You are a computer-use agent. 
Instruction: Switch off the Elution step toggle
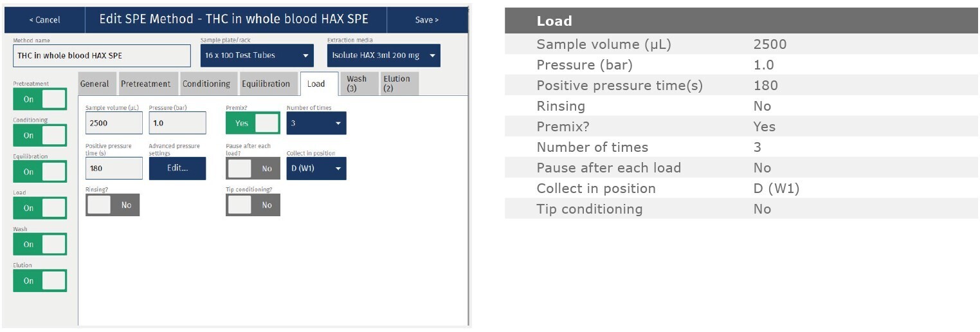[x=40, y=281]
